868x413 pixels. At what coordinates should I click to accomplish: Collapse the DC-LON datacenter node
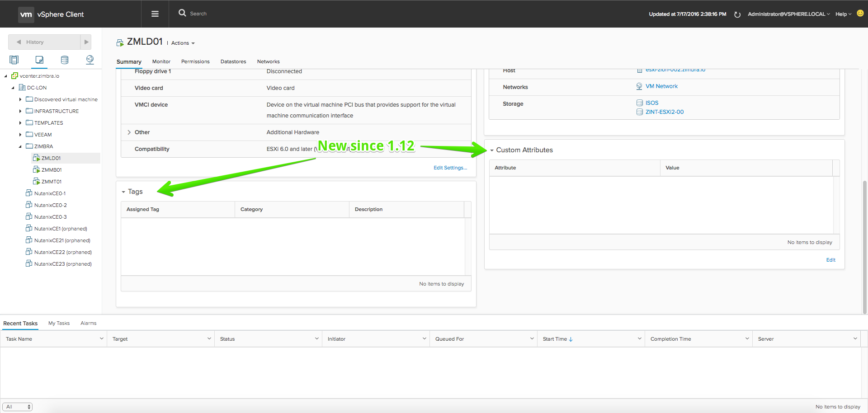click(13, 88)
